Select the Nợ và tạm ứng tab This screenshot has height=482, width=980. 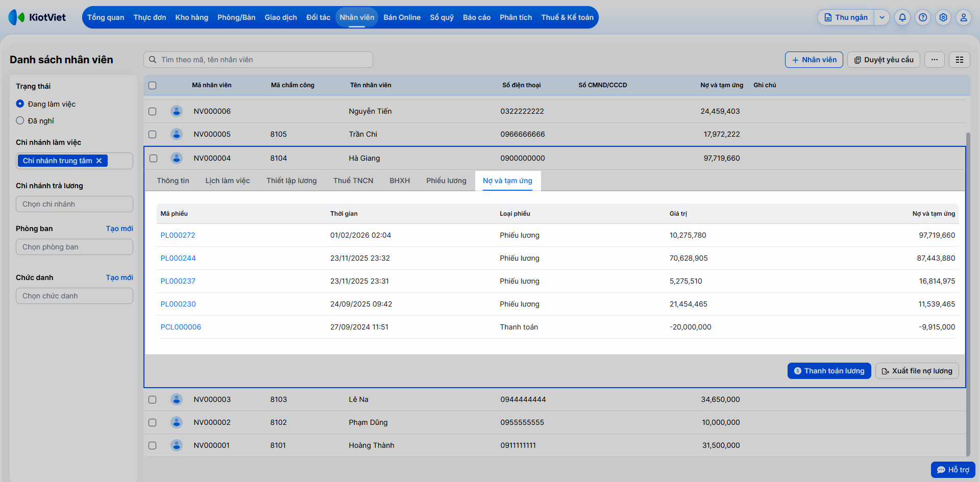[x=507, y=181]
